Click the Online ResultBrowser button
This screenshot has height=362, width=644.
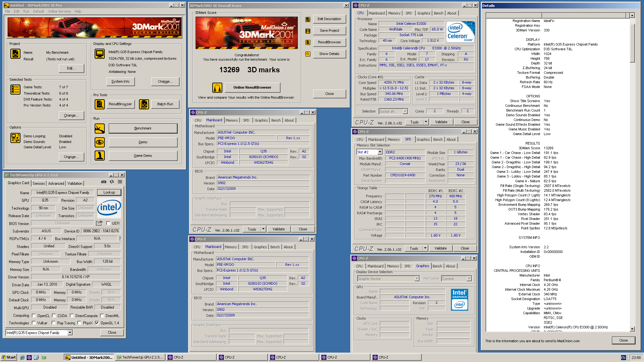pyautogui.click(x=252, y=87)
